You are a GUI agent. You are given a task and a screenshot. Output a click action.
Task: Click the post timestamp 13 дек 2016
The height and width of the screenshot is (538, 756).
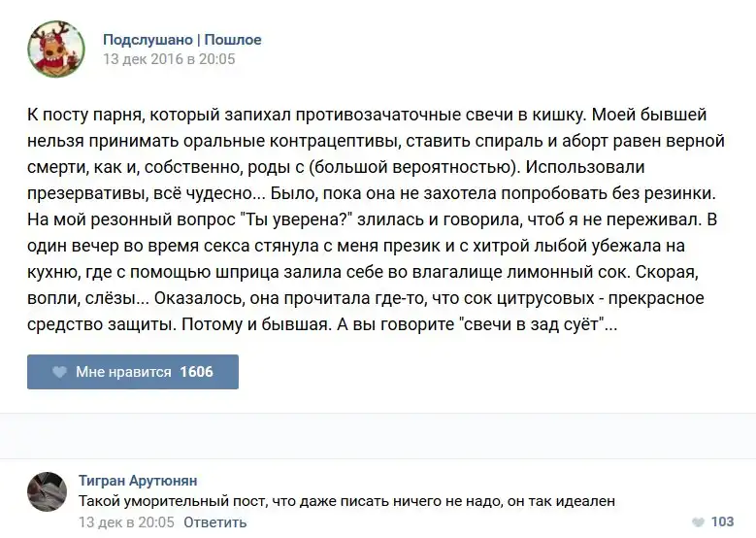point(169,59)
